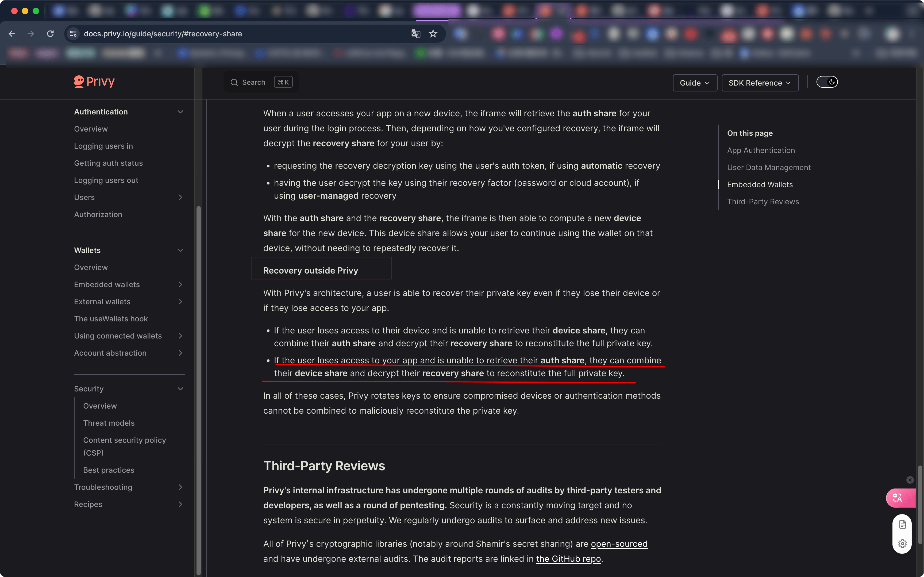Open the floating settings gear icon

(x=902, y=543)
